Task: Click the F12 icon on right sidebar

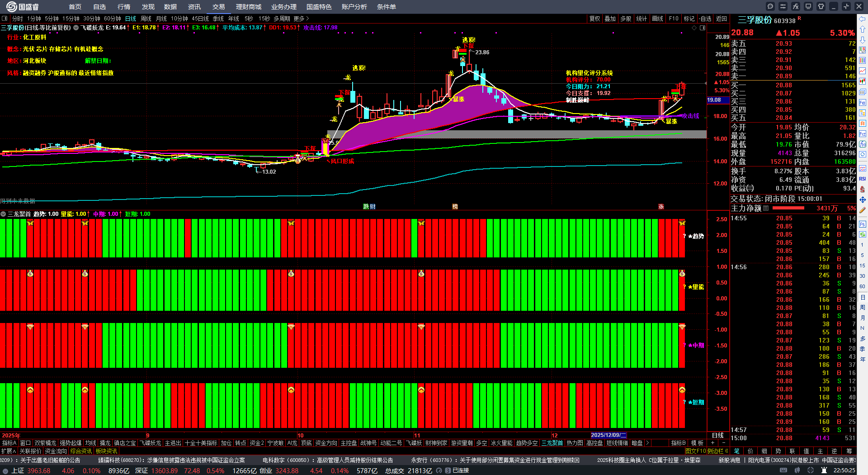Action: 863,134
